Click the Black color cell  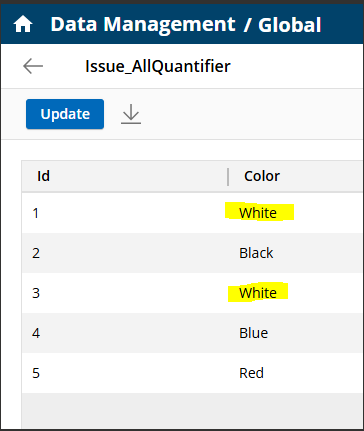[x=256, y=253]
